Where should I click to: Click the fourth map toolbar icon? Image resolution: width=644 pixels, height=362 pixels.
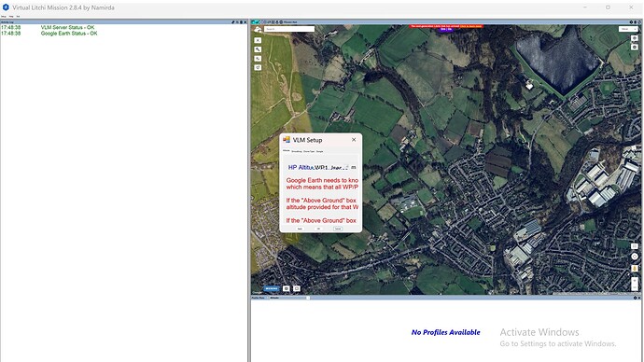pos(258,68)
